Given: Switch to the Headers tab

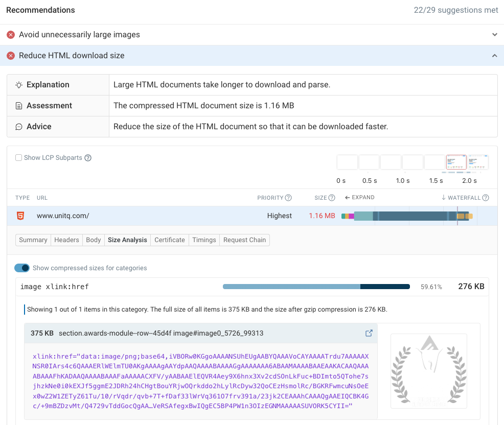Looking at the screenshot, I should tap(66, 240).
